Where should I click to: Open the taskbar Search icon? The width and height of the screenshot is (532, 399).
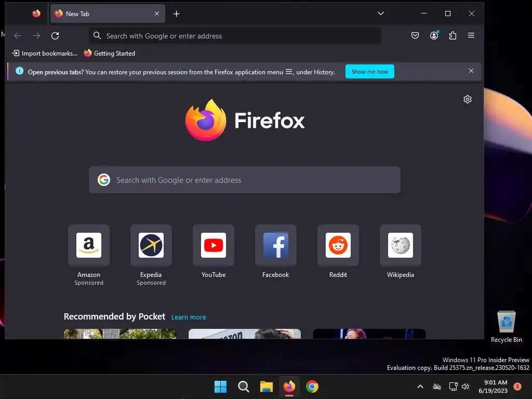[243, 387]
